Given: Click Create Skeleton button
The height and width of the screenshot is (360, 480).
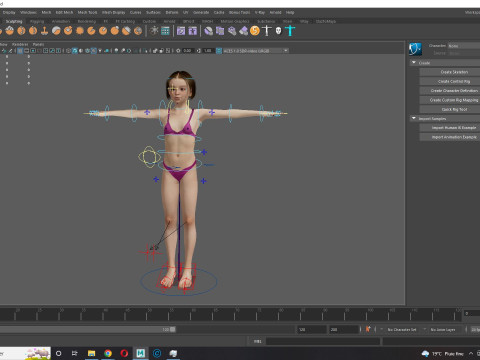Looking at the screenshot, I should (450, 72).
